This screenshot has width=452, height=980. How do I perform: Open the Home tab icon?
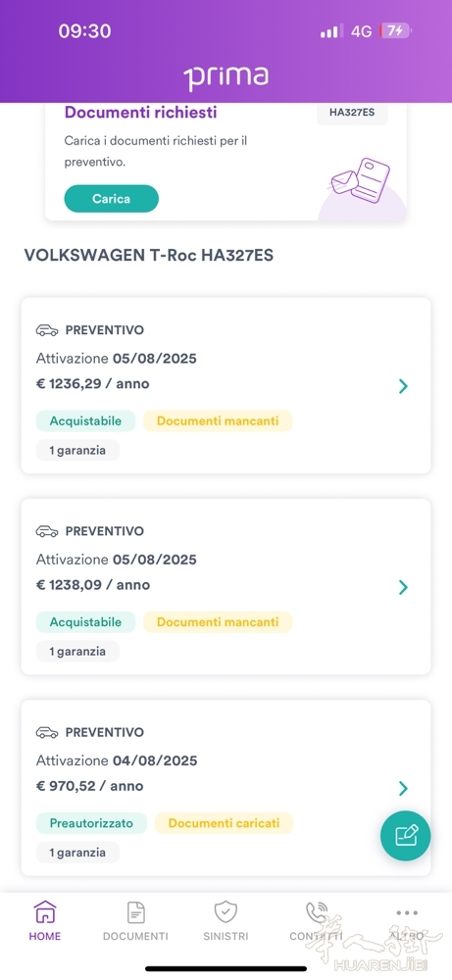pyautogui.click(x=45, y=912)
